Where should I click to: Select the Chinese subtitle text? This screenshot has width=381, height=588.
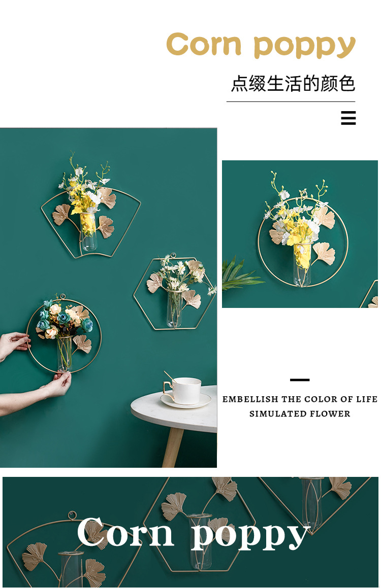(x=293, y=83)
